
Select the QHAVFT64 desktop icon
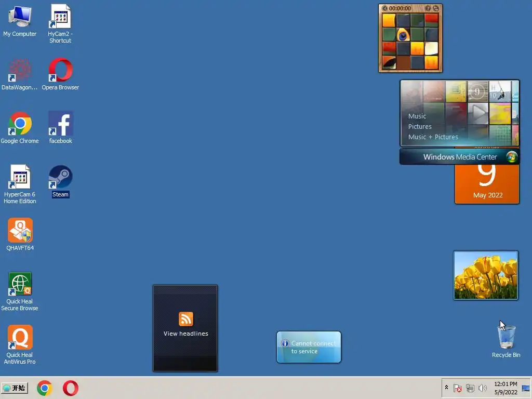click(20, 235)
